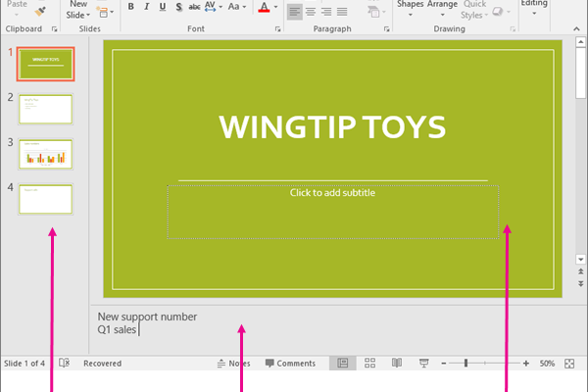
Task: Start the Slide Show from status bar
Action: (423, 364)
